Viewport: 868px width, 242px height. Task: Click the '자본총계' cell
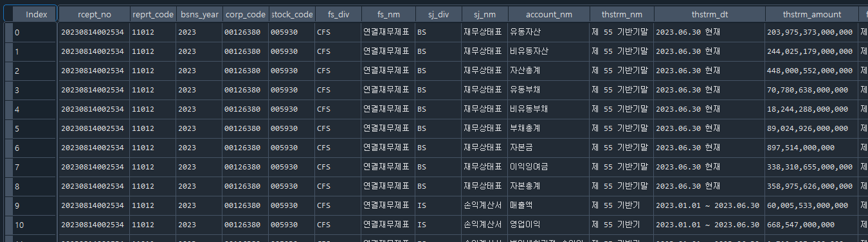[548, 186]
